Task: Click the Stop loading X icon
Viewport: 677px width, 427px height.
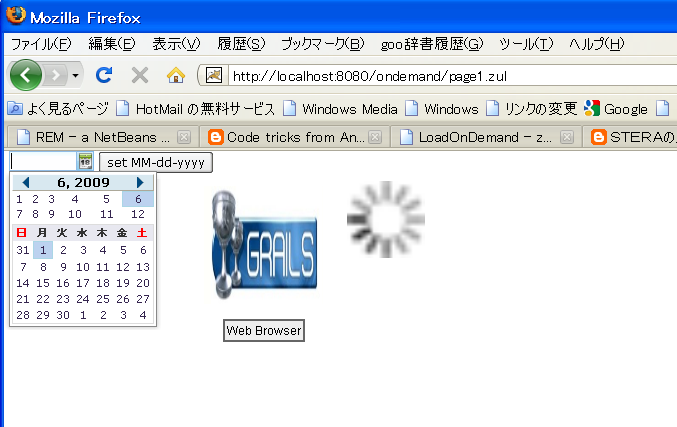Action: click(x=139, y=76)
